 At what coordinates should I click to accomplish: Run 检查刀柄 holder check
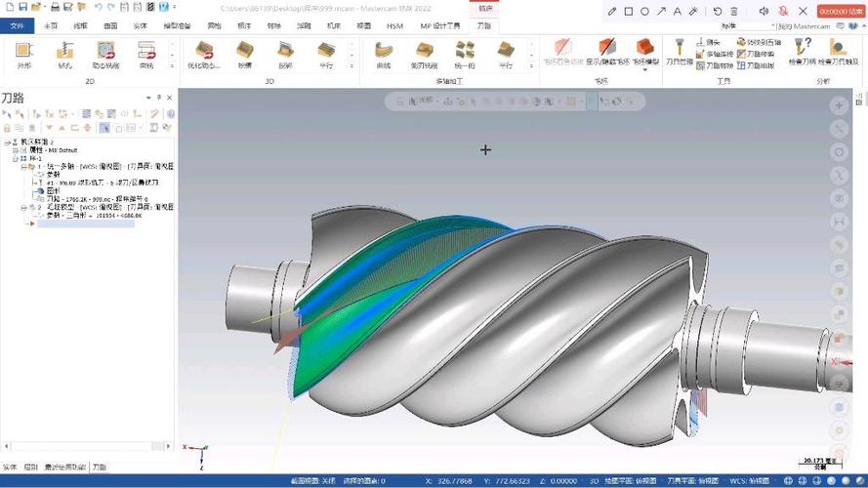(x=803, y=52)
